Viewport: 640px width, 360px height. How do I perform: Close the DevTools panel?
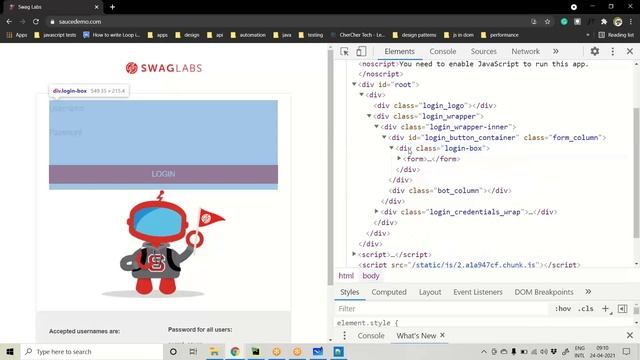coord(630,51)
